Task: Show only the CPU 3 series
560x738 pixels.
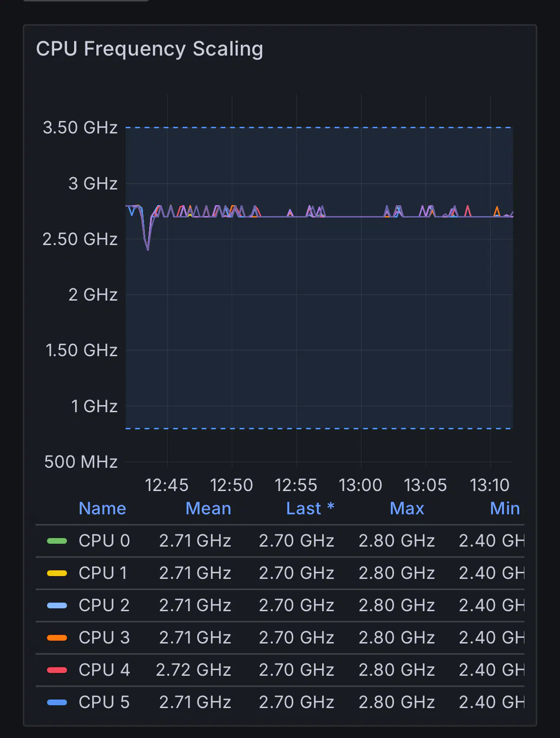Action: click(x=104, y=638)
